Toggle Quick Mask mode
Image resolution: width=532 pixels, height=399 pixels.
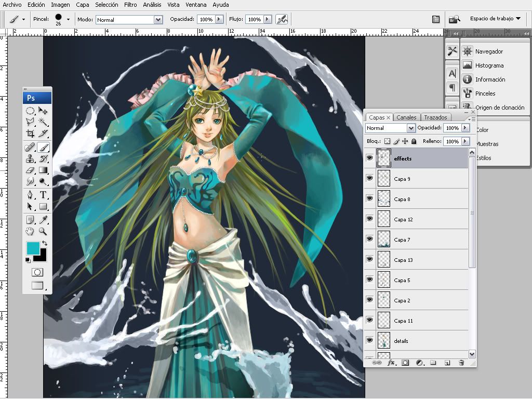[37, 272]
